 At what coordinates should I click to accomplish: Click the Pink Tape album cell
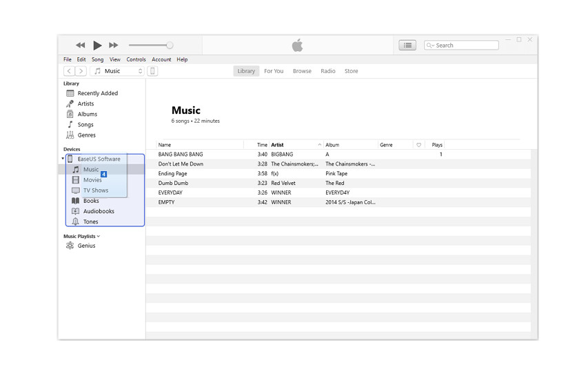tap(336, 173)
